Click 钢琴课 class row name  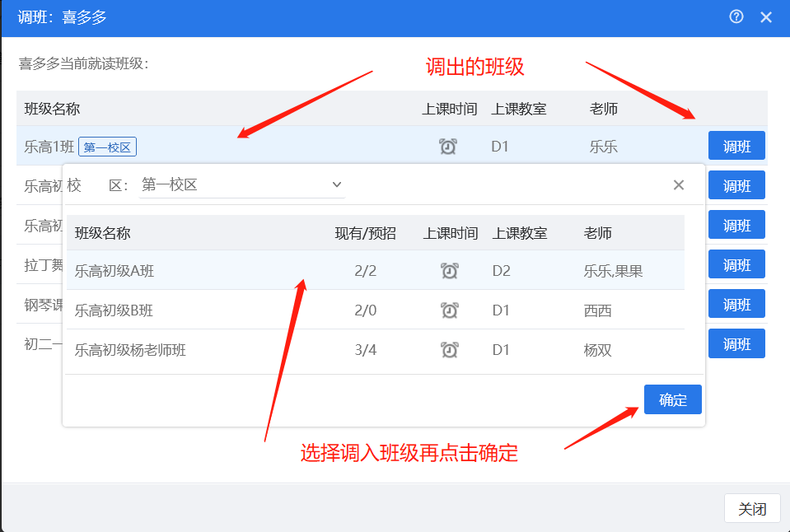tap(44, 304)
